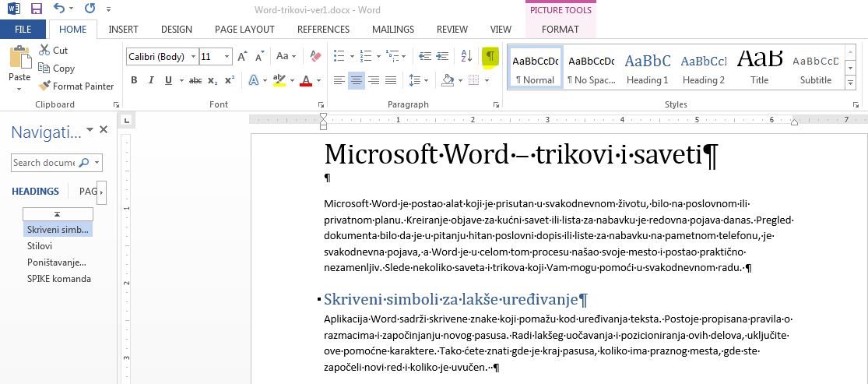This screenshot has width=868, height=384.
Task: Close the Navigation pane
Action: click(103, 129)
